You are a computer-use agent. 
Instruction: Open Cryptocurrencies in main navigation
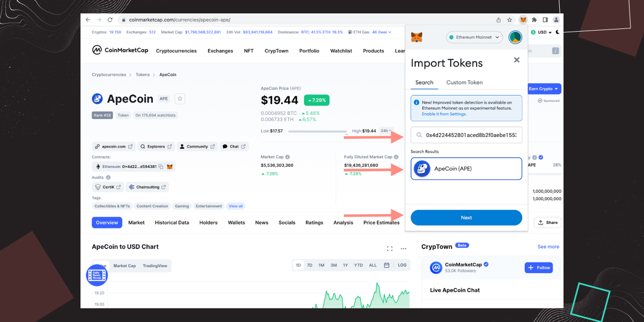(176, 51)
